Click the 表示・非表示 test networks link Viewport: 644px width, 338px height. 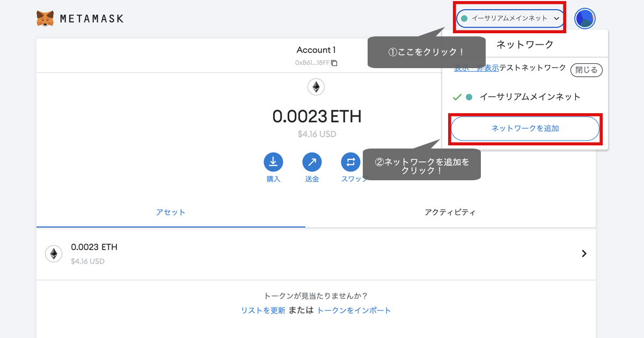[477, 68]
